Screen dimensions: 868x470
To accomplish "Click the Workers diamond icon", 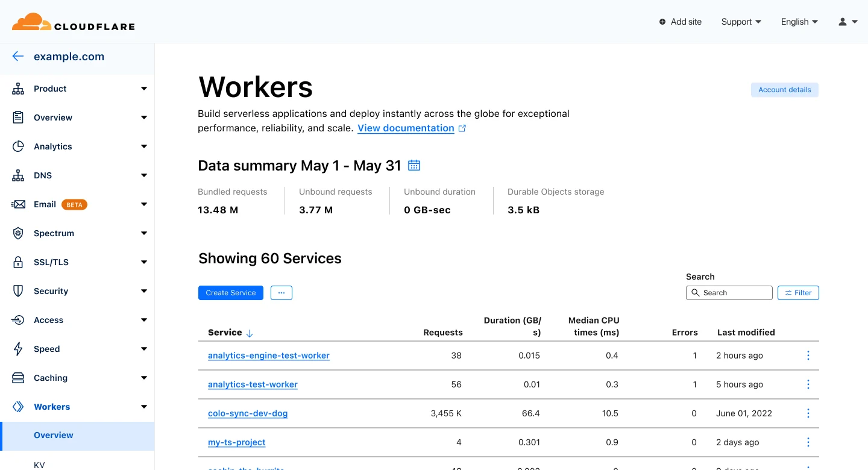I will 18,407.
